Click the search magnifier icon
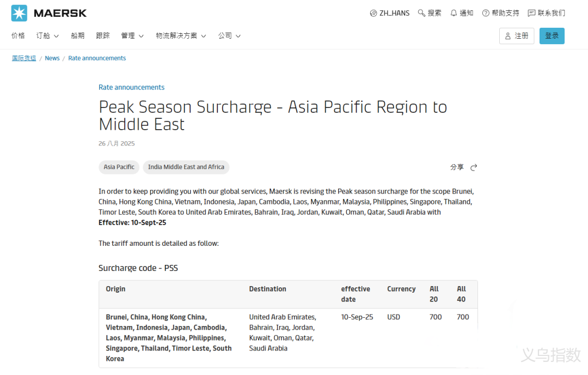Image resolution: width=588 pixels, height=375 pixels. click(421, 13)
